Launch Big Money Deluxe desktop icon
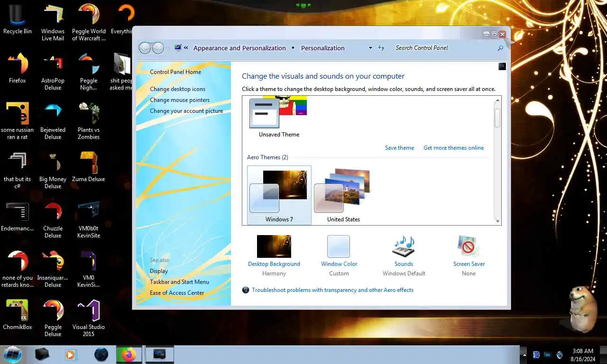The height and width of the screenshot is (364, 607). coord(53,170)
